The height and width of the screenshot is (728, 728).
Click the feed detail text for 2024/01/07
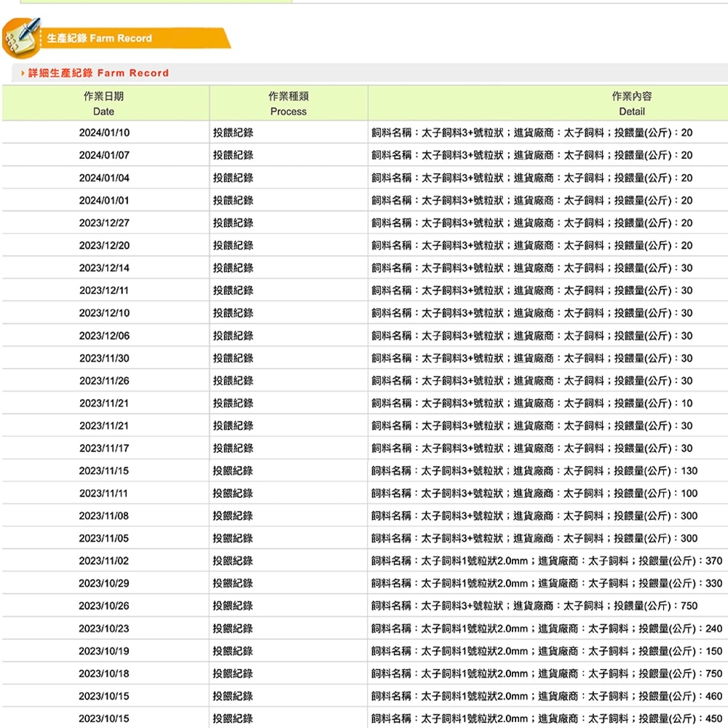coord(532,155)
